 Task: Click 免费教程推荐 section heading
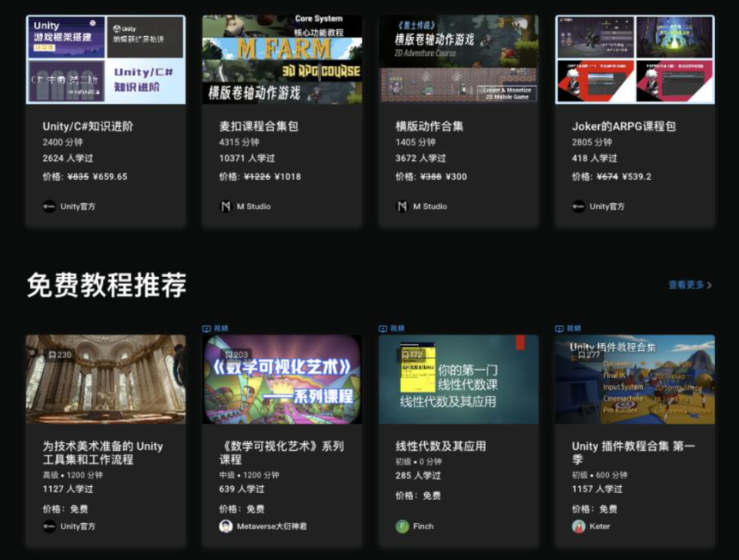tap(106, 285)
